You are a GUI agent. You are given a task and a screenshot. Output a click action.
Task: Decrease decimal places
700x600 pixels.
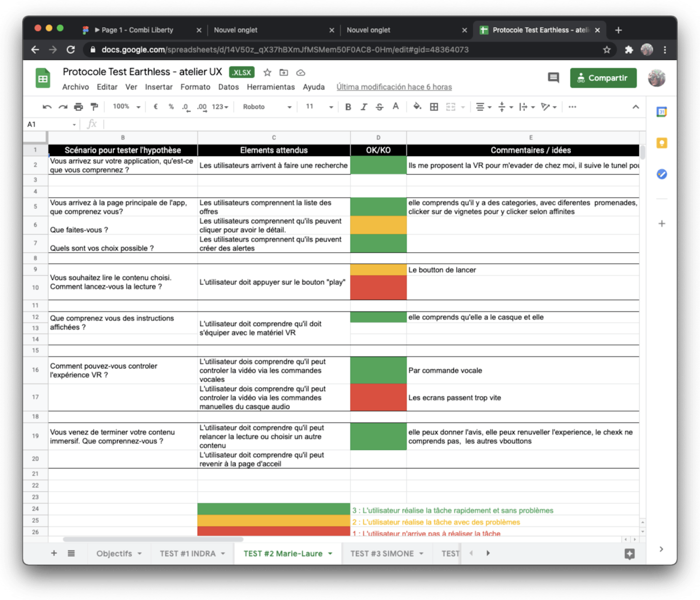click(186, 107)
